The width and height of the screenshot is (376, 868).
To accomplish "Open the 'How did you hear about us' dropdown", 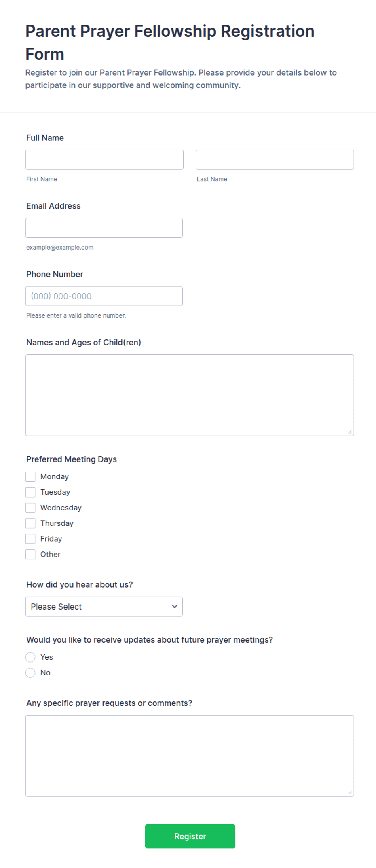I will click(x=104, y=607).
